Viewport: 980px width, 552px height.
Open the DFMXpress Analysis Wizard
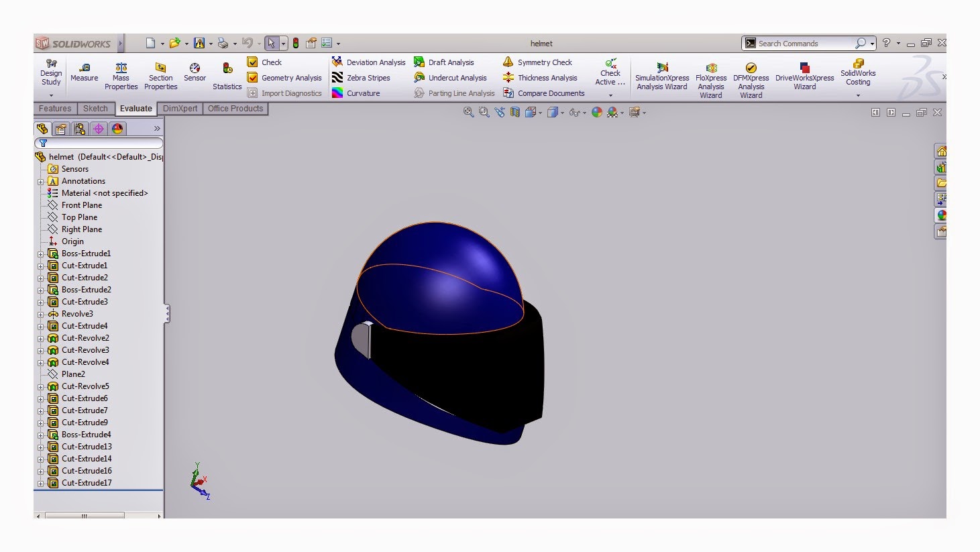pyautogui.click(x=750, y=75)
